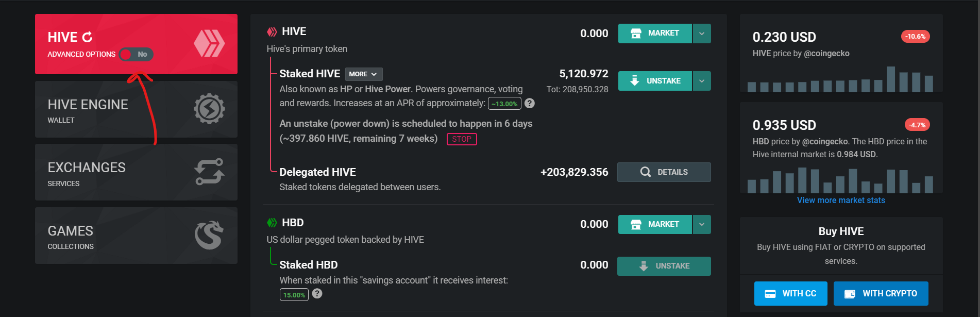Open the Games collections tab
980x317 pixels.
[x=136, y=236]
